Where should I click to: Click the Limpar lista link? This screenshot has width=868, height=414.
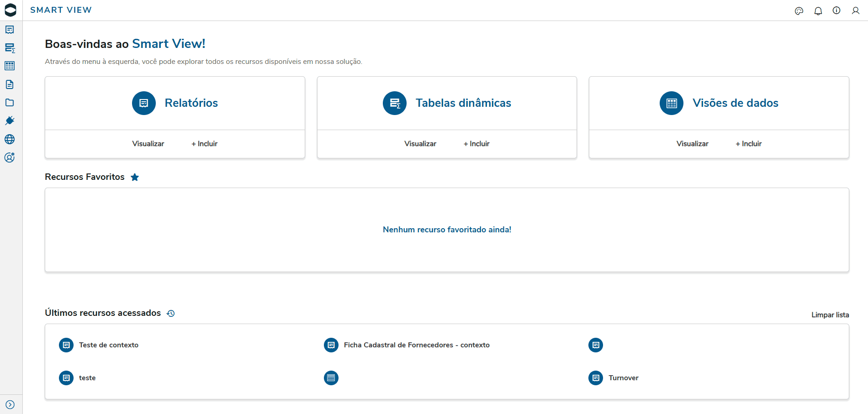(x=830, y=315)
